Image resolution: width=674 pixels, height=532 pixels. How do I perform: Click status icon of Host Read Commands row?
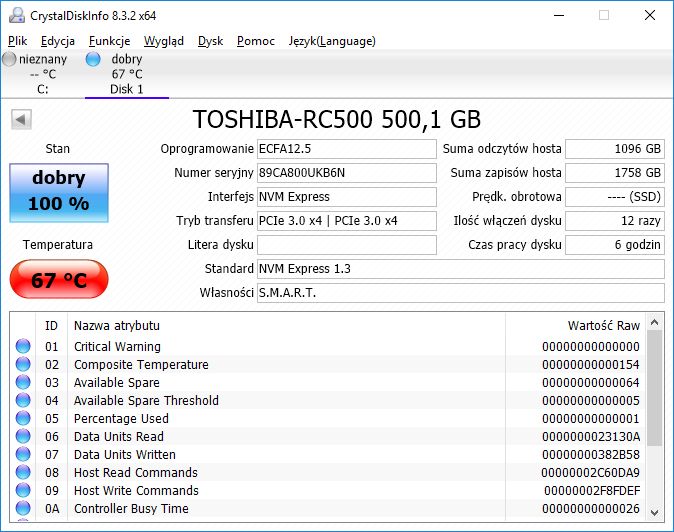tap(23, 472)
